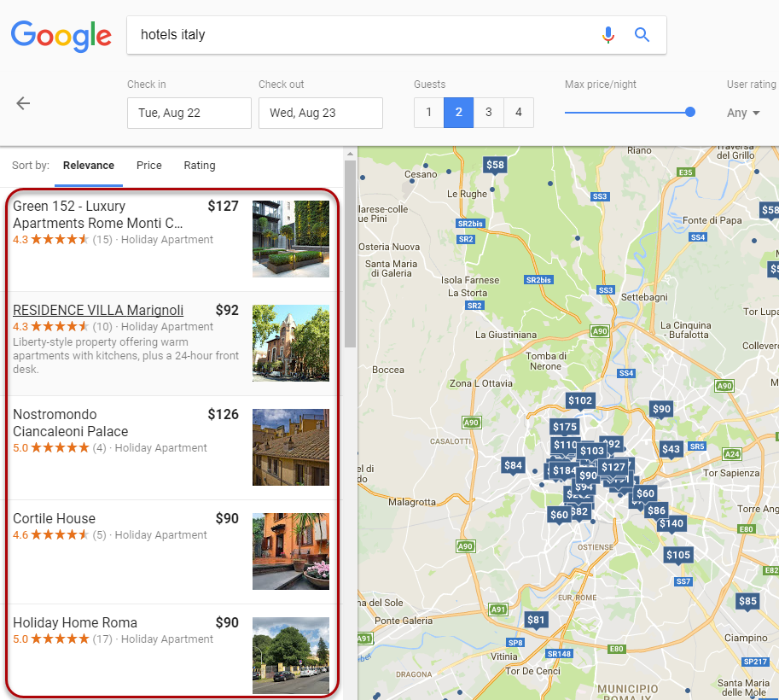Viewport: 779px width, 700px height.
Task: View Green 152 apartment photo
Action: pyautogui.click(x=291, y=239)
